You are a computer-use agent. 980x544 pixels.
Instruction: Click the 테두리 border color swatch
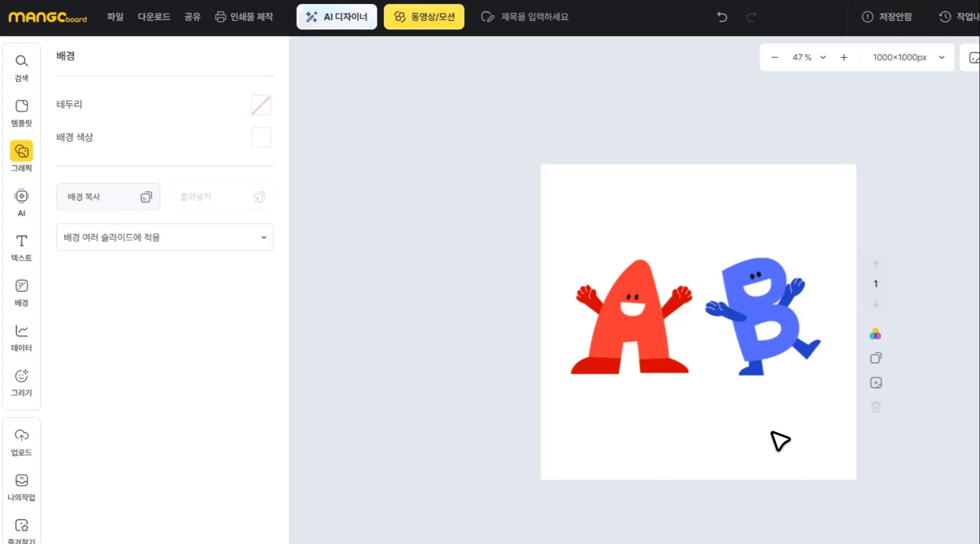click(x=261, y=105)
